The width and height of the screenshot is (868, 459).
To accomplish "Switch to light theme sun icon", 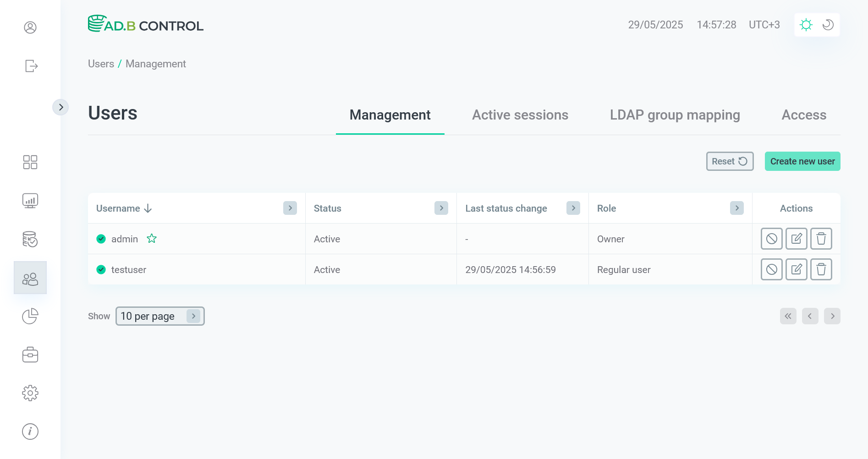I will point(806,25).
